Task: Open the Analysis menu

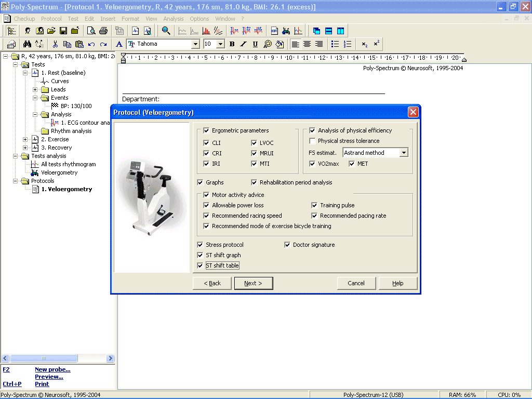Action: coord(174,19)
